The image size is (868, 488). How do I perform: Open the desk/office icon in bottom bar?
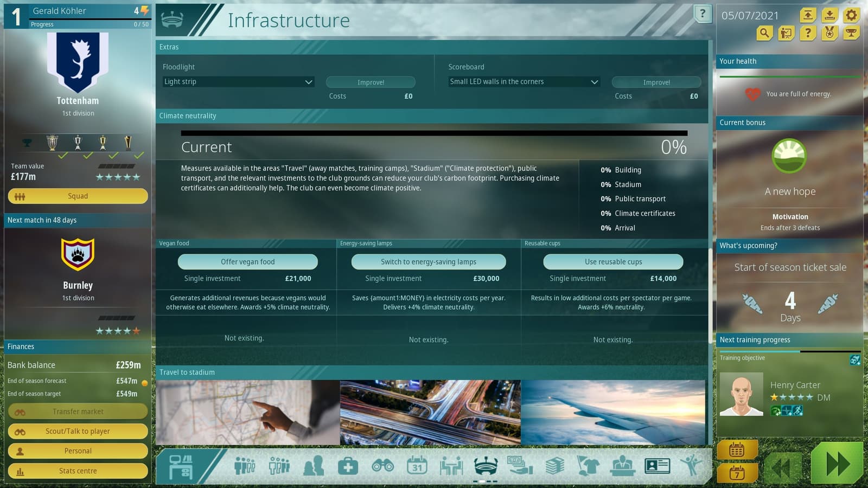point(181,466)
